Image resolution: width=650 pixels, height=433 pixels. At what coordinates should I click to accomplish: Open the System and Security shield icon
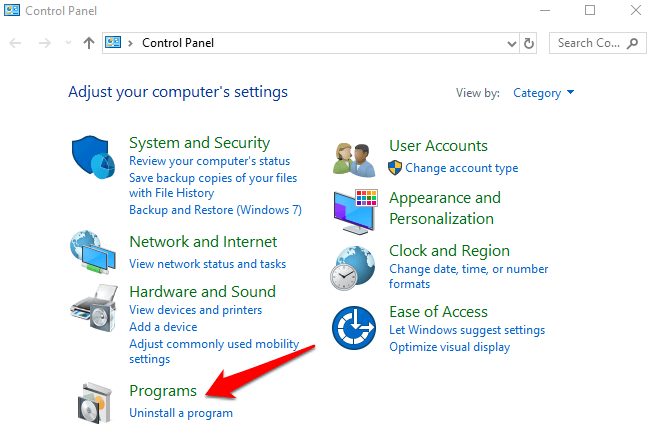(x=93, y=157)
